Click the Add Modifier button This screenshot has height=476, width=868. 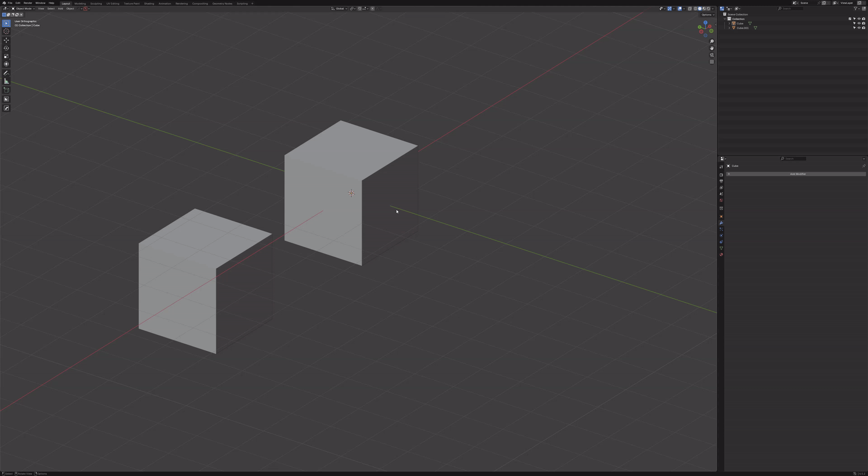coord(796,174)
